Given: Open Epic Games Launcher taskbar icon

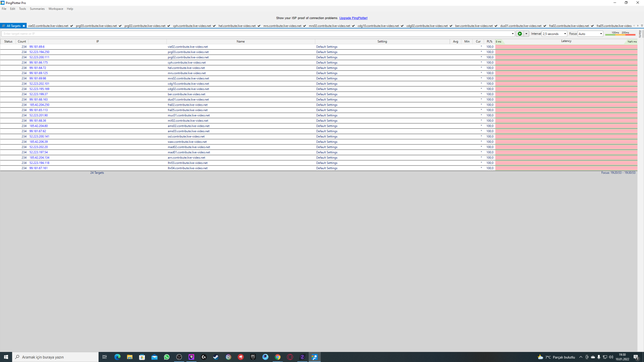Looking at the screenshot, I should [x=253, y=357].
